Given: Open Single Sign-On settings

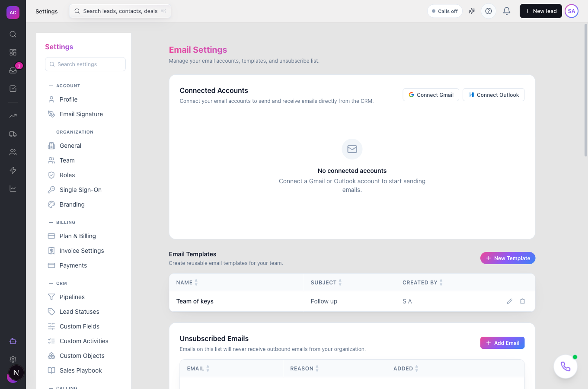Looking at the screenshot, I should (85, 190).
